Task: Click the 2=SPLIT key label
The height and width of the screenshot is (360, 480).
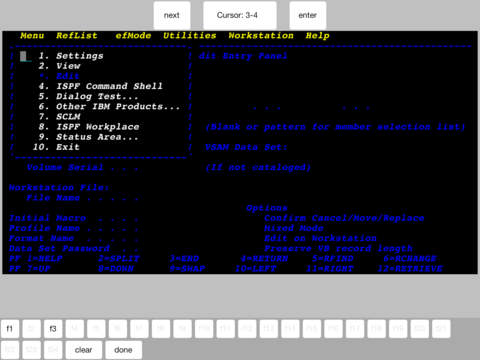Action: [119, 259]
